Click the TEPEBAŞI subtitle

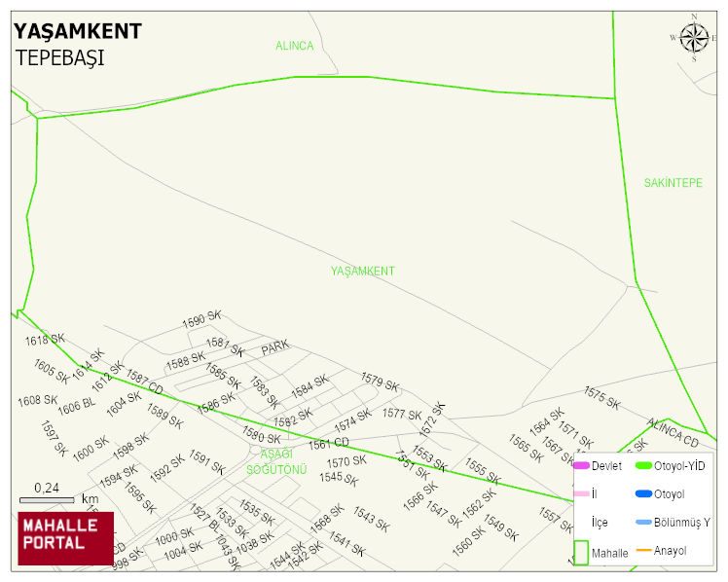click(60, 57)
